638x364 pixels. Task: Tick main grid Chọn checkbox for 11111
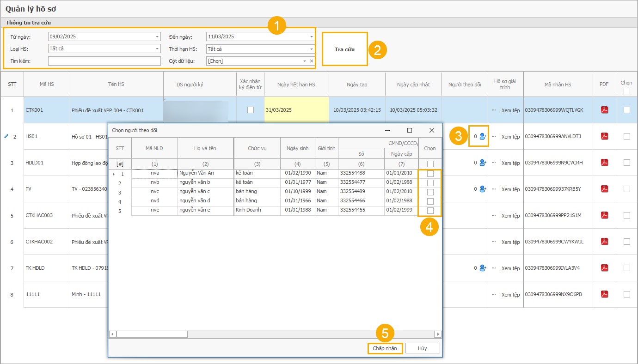627,294
